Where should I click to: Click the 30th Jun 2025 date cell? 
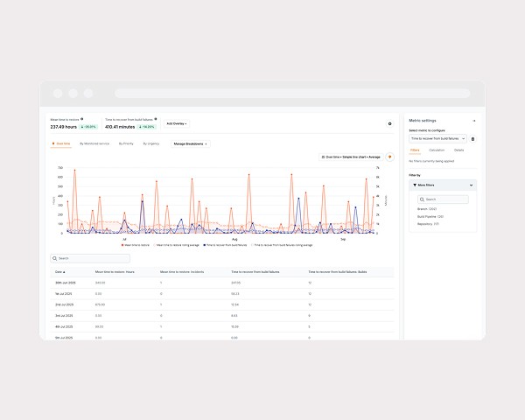coord(66,283)
